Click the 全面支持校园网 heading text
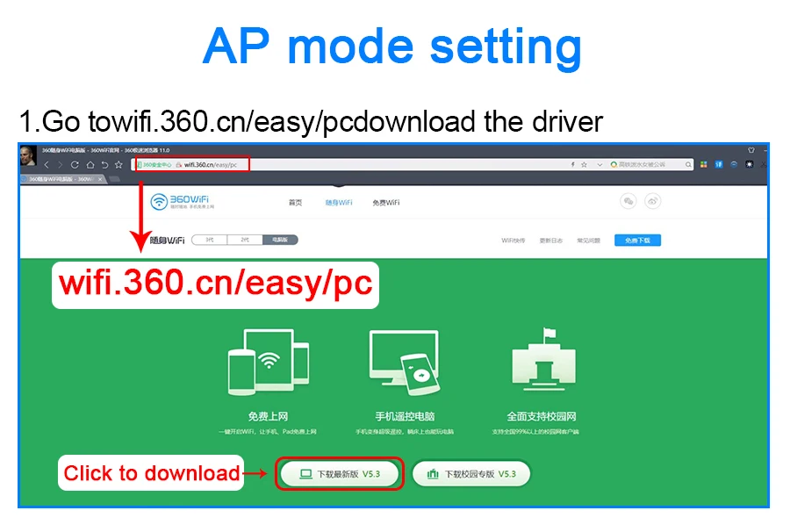The height and width of the screenshot is (532, 790). pyautogui.click(x=542, y=417)
